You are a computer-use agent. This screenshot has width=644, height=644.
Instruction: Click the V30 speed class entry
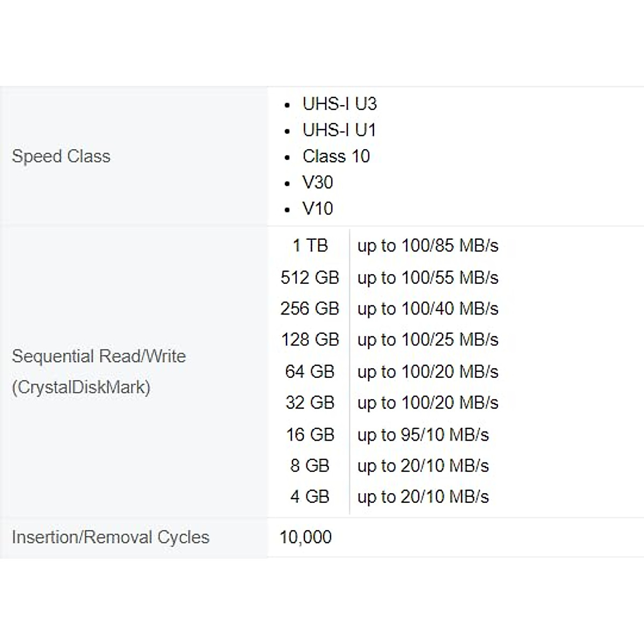pos(318,182)
